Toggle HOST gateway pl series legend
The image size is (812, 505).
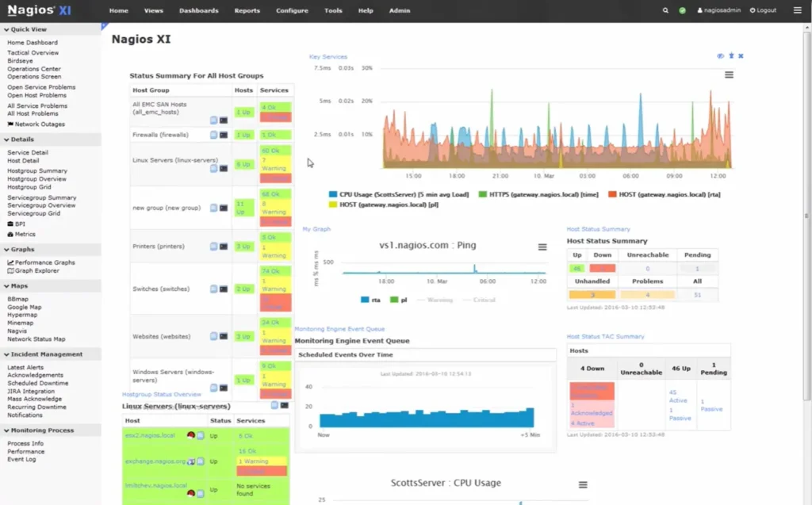[384, 205]
